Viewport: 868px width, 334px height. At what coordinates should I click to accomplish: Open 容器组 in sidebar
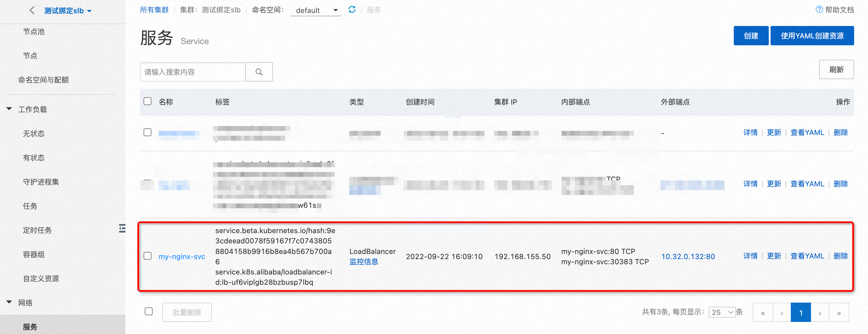[x=33, y=254]
